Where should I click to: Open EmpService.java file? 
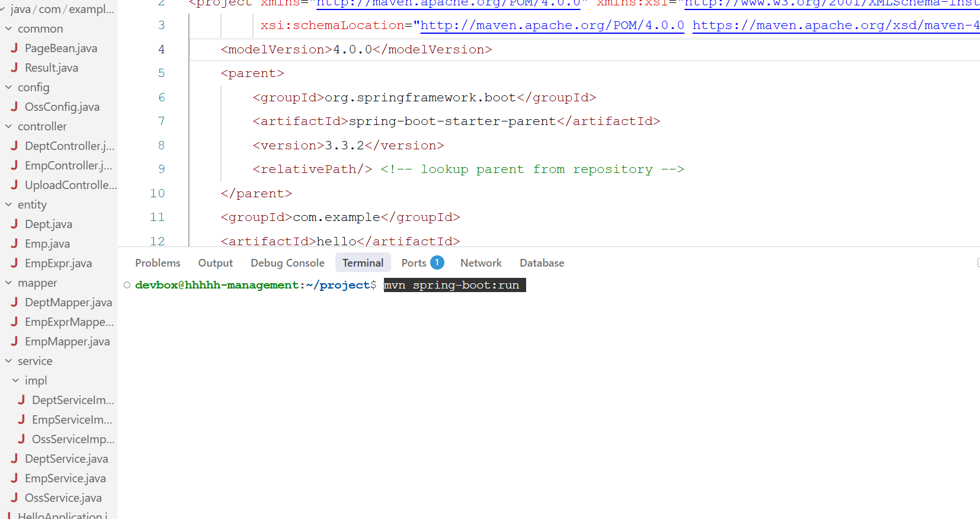(65, 478)
